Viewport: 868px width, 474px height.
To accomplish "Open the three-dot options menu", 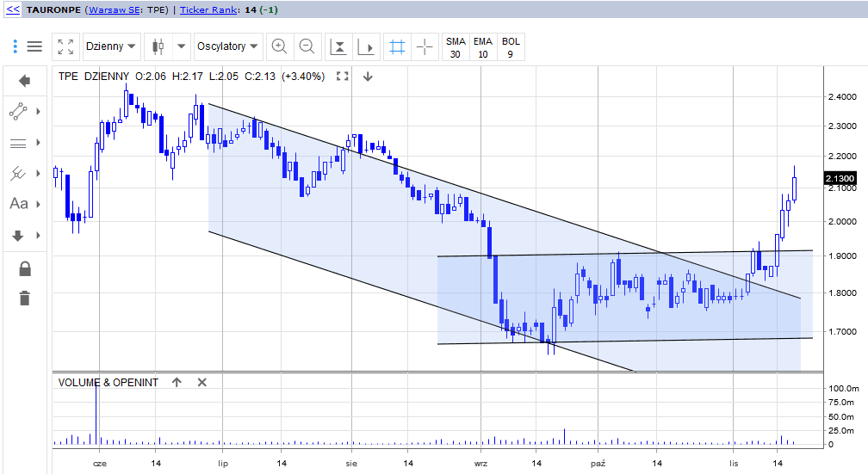I will [15, 46].
